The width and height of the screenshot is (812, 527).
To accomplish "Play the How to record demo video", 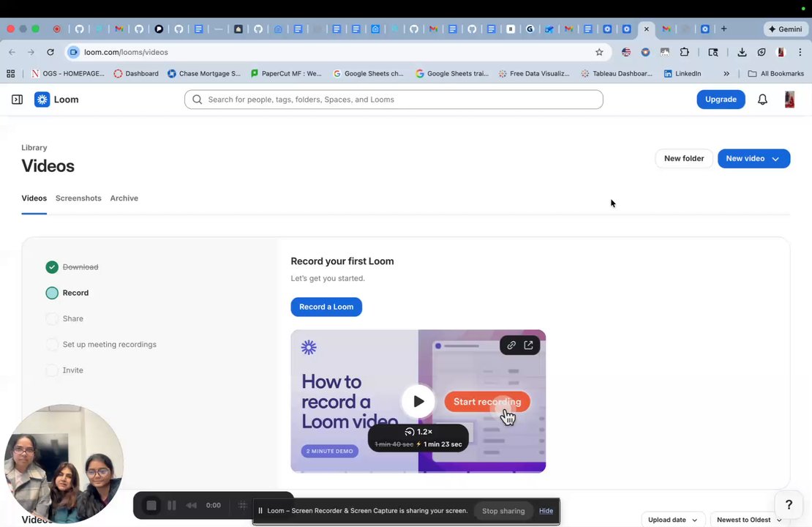I will pos(418,401).
